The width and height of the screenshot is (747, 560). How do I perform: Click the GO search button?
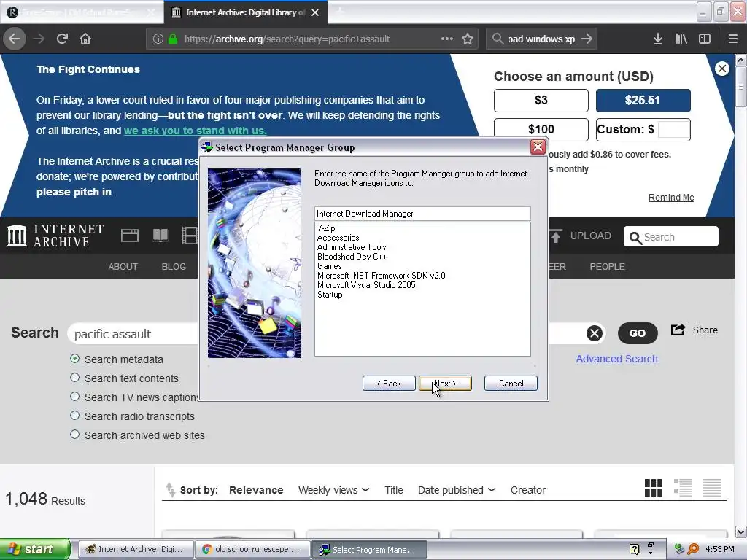pos(638,333)
